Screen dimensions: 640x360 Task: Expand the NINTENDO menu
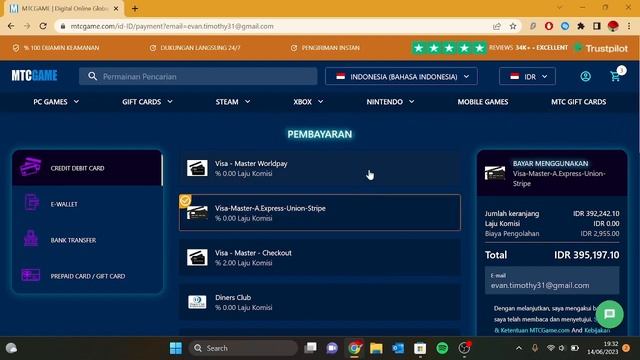[390, 102]
